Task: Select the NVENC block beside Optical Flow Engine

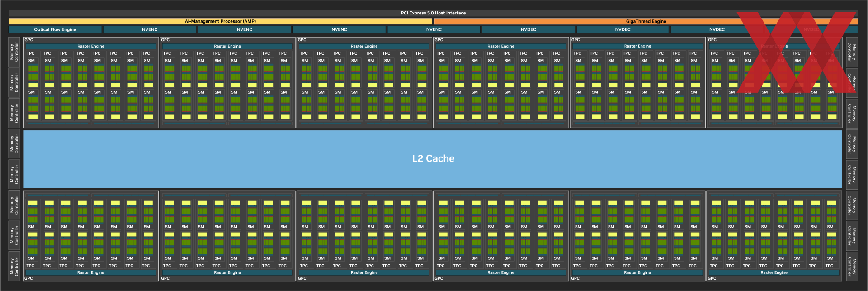Action: point(150,29)
